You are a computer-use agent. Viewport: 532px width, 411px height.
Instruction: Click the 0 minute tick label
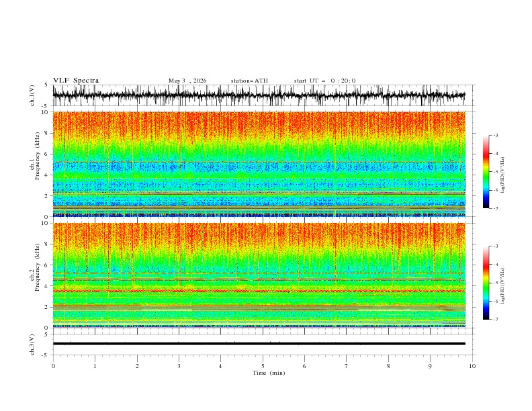53,366
